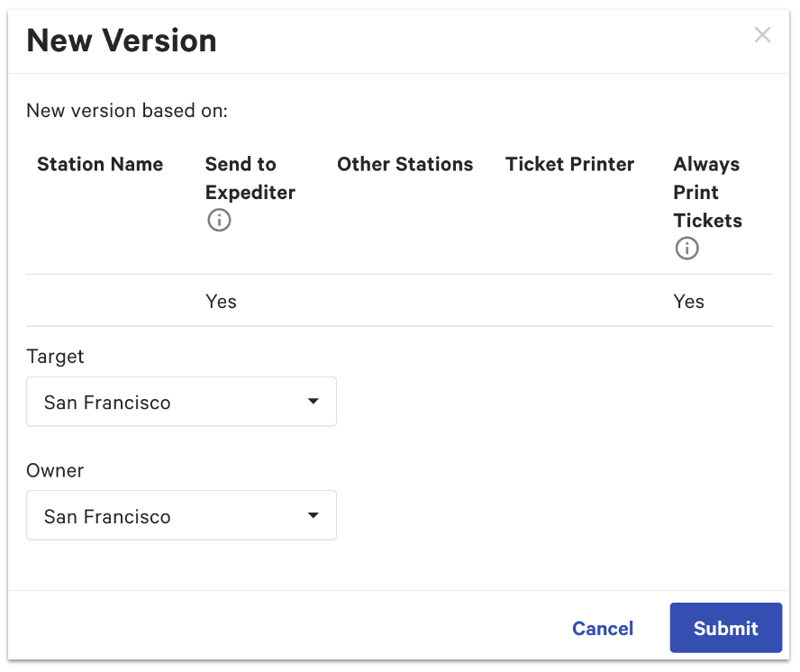Image resolution: width=800 pixels, height=672 pixels.
Task: Click the Send to Expediter info icon
Action: (219, 220)
